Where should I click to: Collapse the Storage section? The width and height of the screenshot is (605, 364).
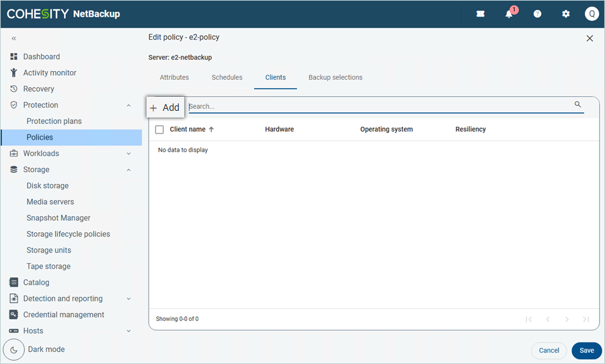coord(128,170)
